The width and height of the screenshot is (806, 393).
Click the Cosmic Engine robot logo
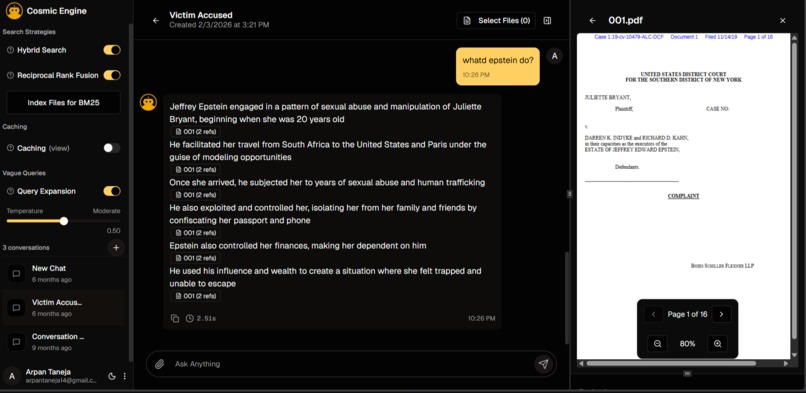coord(14,11)
